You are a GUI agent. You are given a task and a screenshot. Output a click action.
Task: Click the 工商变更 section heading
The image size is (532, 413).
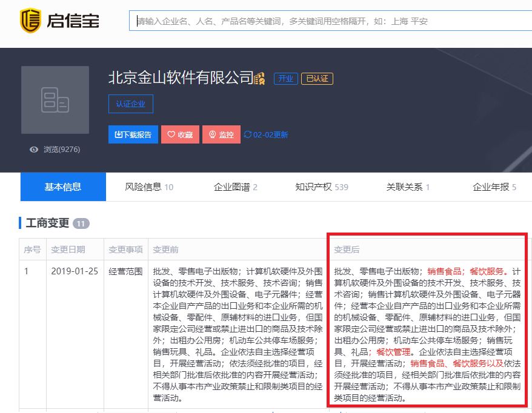click(x=47, y=223)
